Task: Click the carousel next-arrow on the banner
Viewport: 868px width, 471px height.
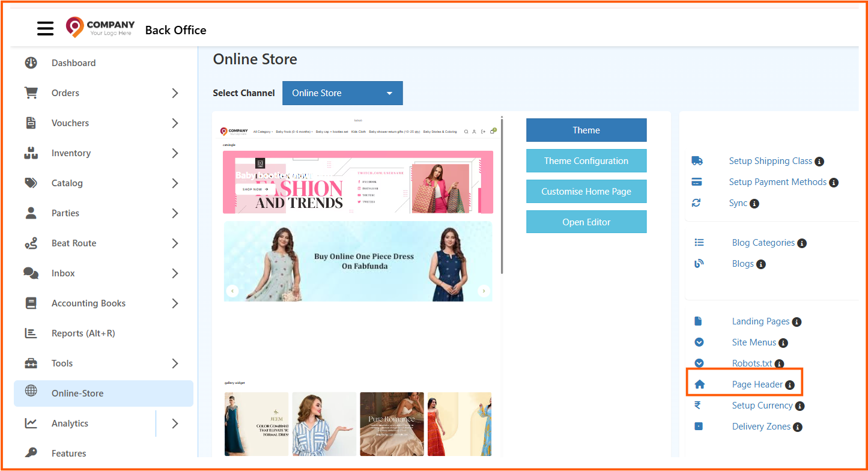Action: 484,290
